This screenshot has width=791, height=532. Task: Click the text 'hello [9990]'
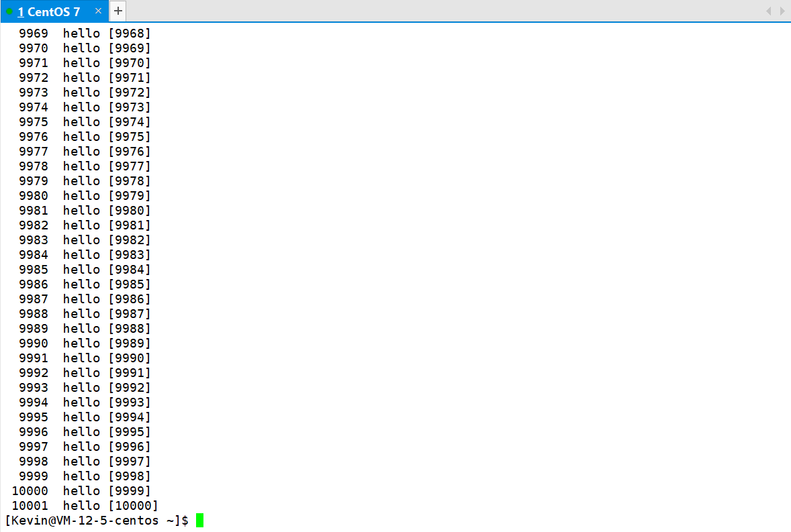point(107,358)
